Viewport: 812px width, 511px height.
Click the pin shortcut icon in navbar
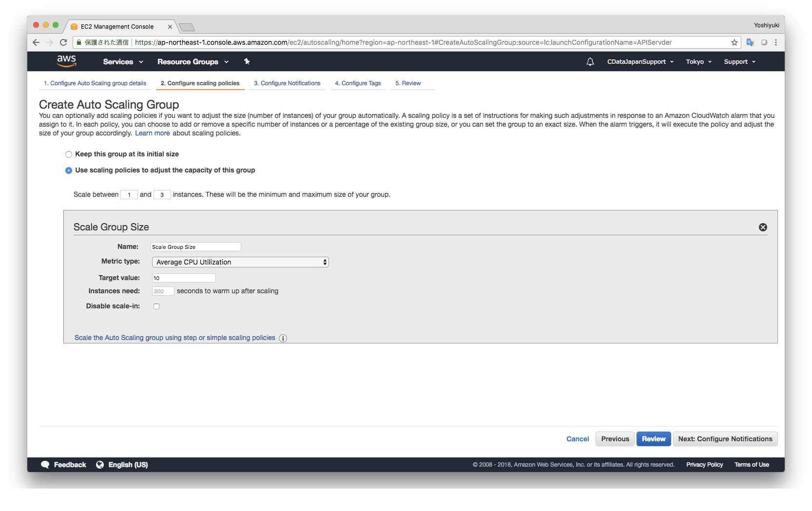point(247,61)
